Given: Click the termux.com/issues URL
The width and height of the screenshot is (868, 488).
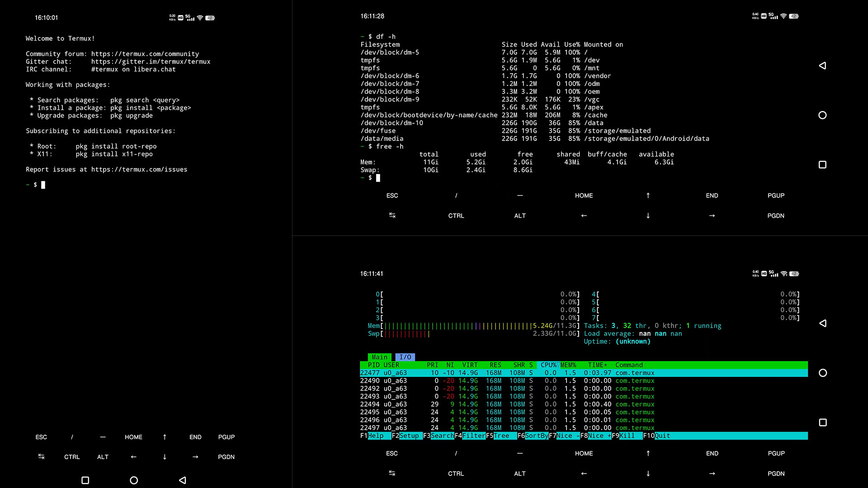Looking at the screenshot, I should pos(139,169).
